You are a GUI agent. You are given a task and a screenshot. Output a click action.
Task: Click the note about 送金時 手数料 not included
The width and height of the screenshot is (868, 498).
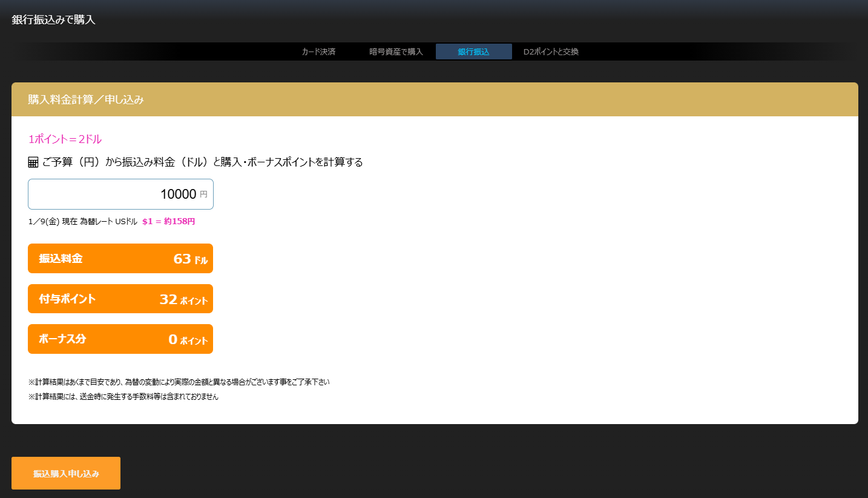123,397
